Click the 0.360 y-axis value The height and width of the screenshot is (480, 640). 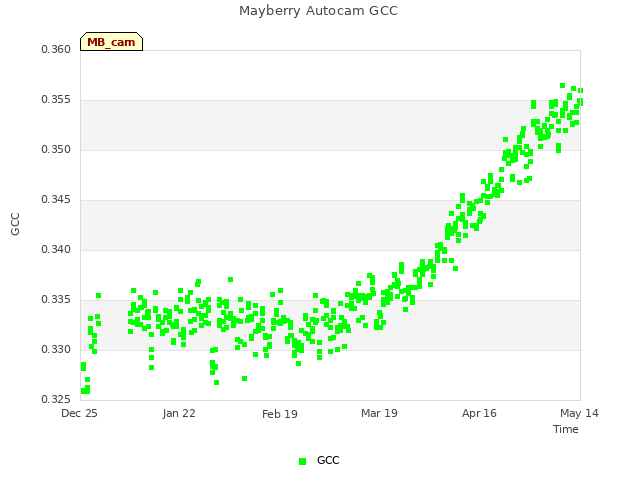56,50
